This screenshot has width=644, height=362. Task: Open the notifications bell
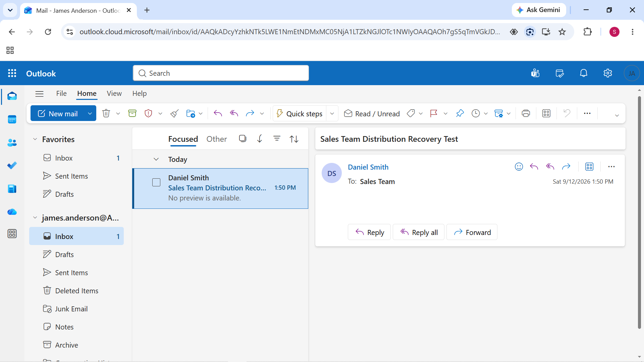tap(584, 73)
